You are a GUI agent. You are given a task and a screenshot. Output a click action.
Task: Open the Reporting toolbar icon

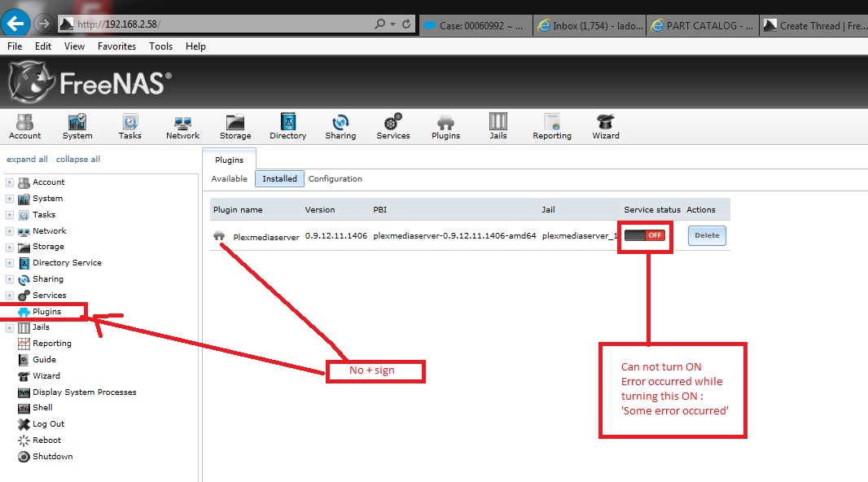click(552, 127)
